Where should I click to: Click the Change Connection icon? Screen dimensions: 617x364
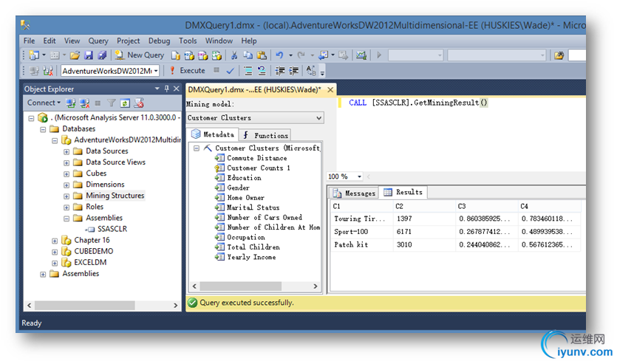click(x=48, y=71)
